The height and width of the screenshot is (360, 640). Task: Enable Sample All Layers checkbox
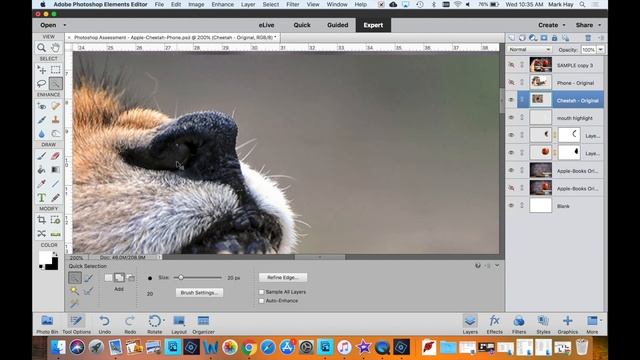261,292
